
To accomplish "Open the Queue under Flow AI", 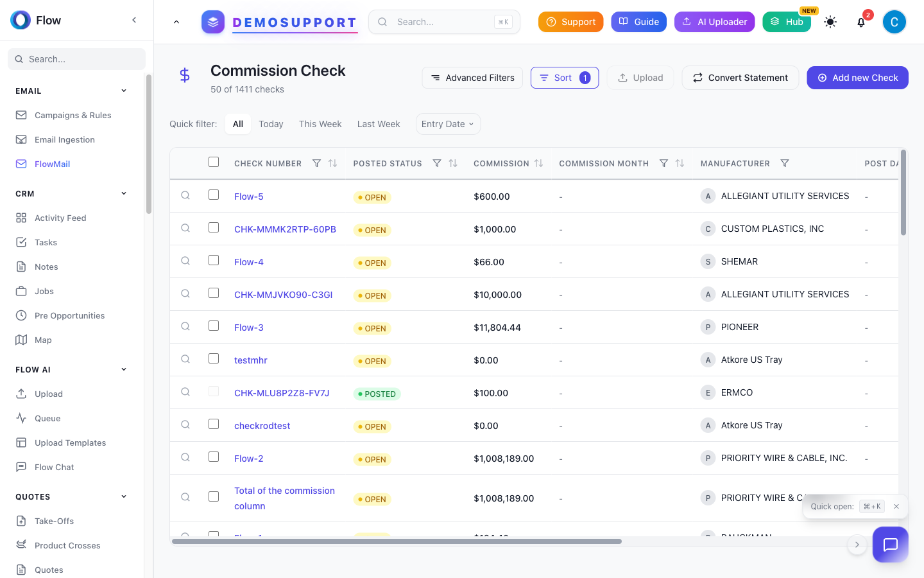I will tap(46, 418).
